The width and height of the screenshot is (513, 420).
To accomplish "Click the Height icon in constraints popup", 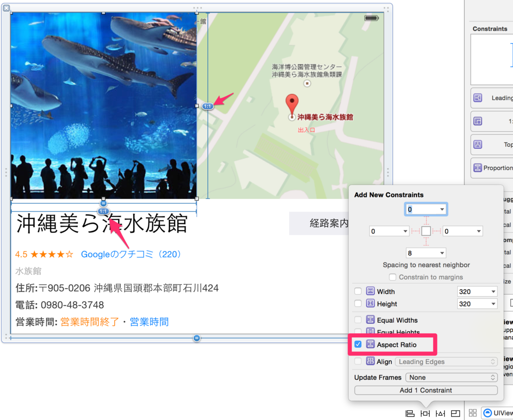I will tap(370, 303).
